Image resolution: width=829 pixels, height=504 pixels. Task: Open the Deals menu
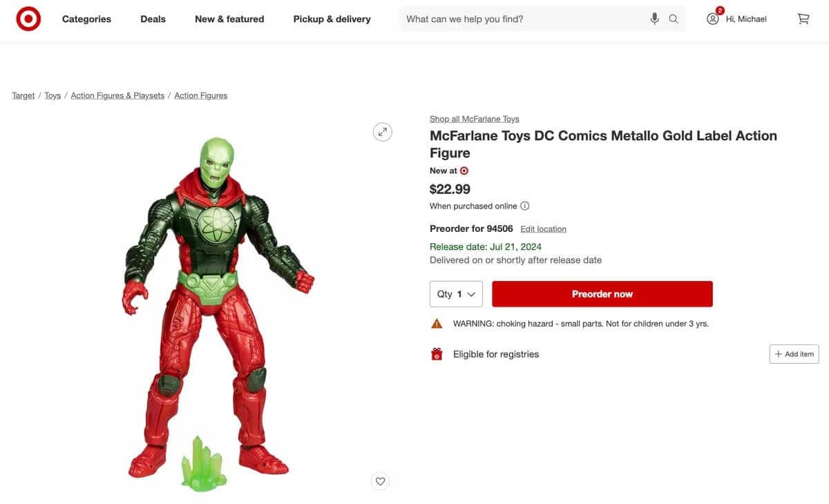click(x=153, y=19)
